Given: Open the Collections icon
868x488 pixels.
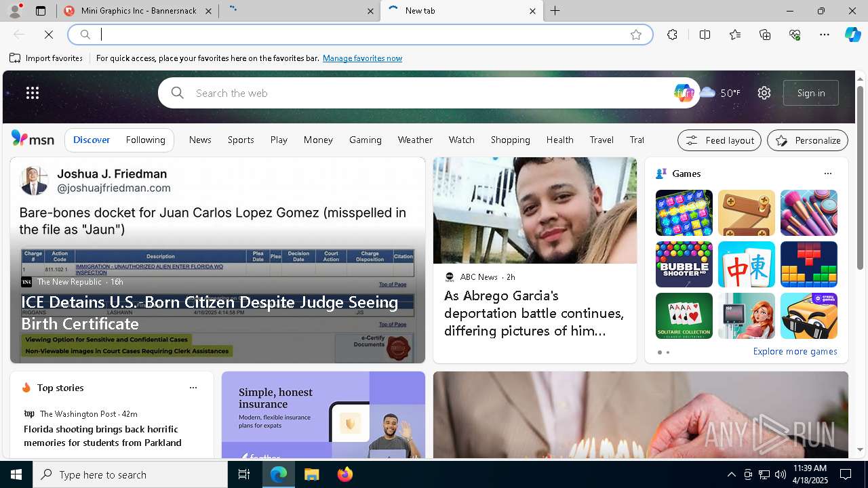Looking at the screenshot, I should [x=765, y=35].
